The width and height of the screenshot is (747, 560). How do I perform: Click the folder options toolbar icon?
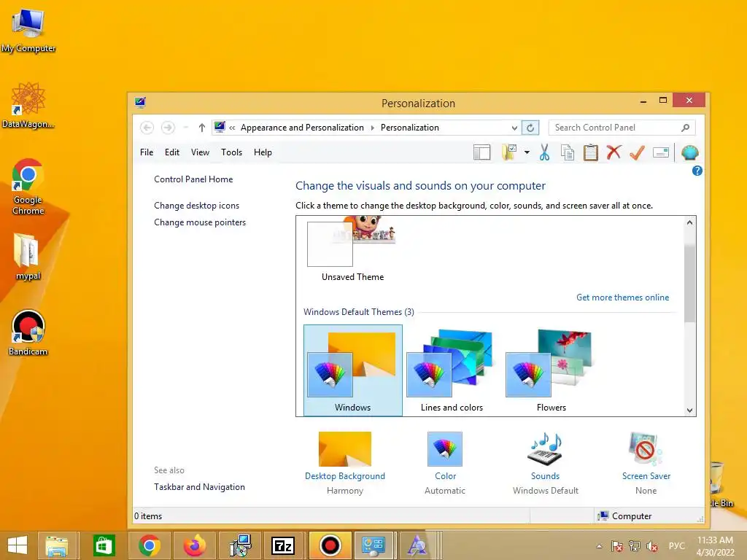coord(508,152)
